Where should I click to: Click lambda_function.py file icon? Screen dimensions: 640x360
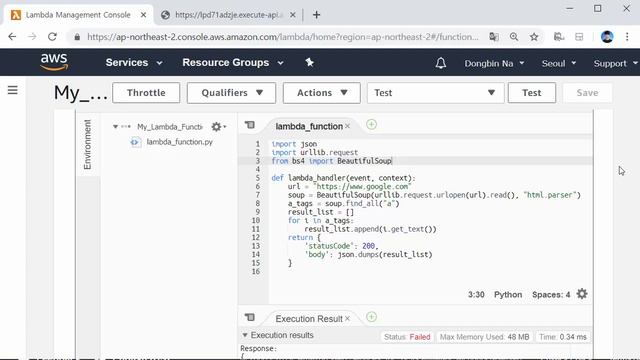point(135,142)
